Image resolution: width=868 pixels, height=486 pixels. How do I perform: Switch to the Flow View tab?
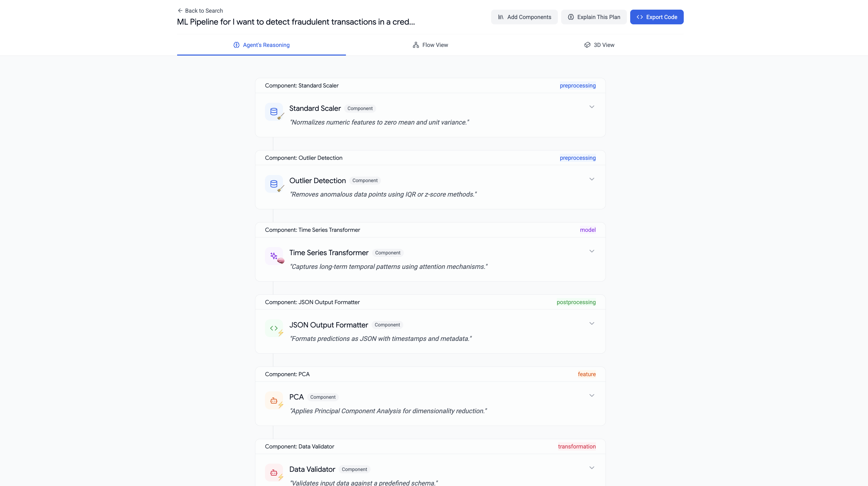(430, 45)
